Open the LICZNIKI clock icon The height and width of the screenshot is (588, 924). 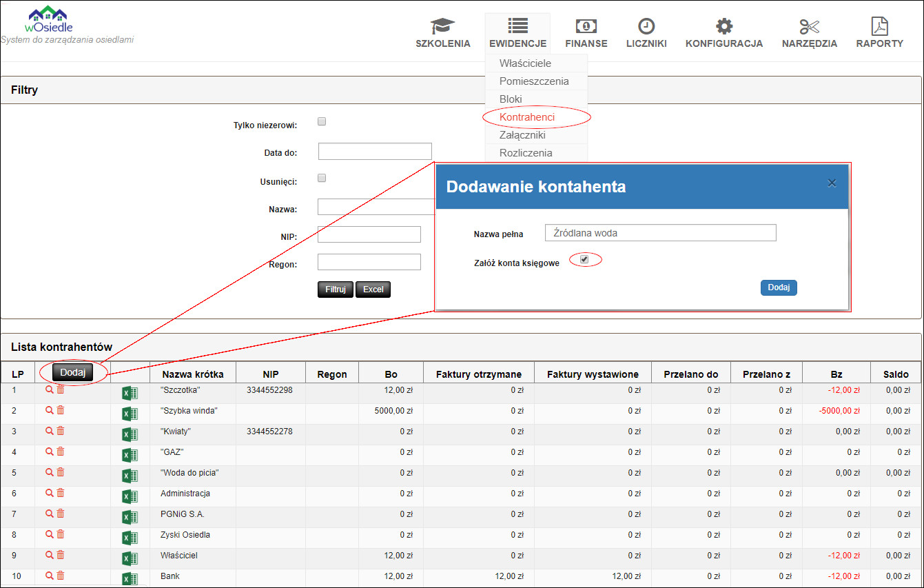(x=646, y=26)
